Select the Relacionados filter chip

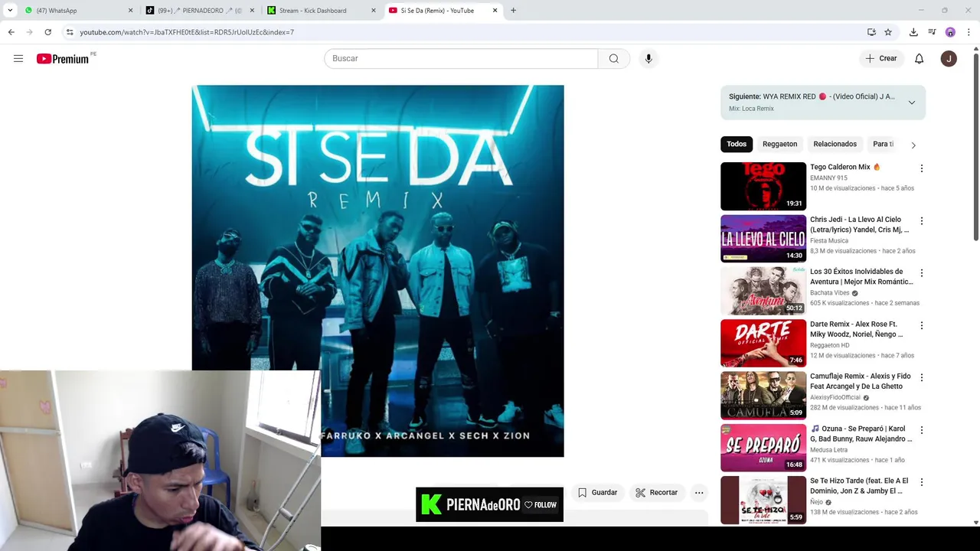(x=835, y=144)
